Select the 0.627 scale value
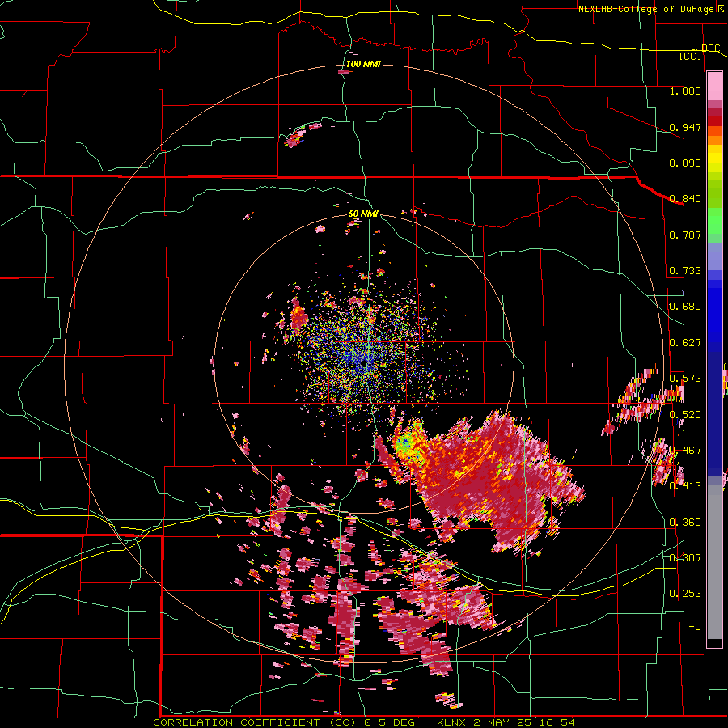The image size is (728, 728). (x=685, y=343)
